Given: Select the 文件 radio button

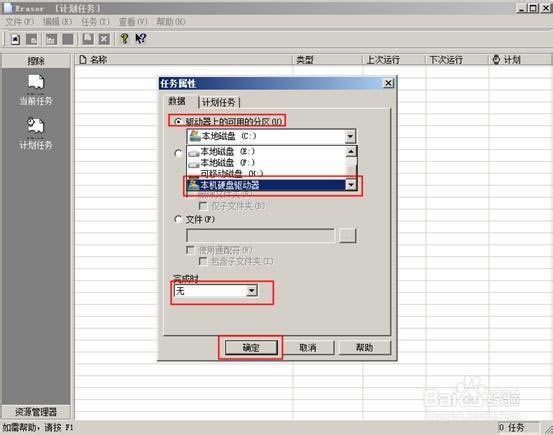Looking at the screenshot, I should (178, 219).
